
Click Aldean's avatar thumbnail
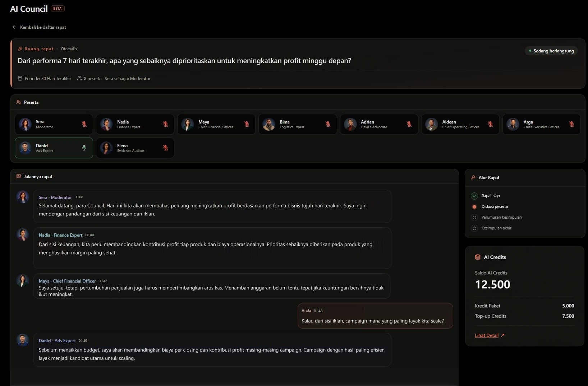coord(431,124)
